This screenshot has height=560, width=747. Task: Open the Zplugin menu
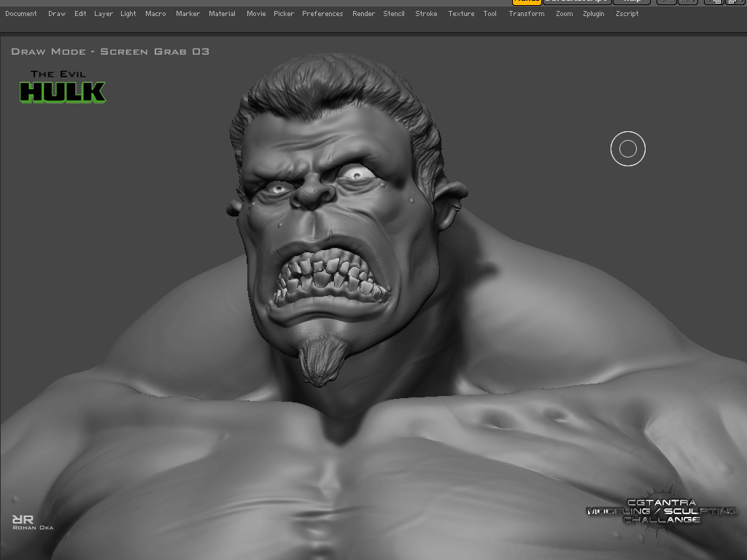594,14
